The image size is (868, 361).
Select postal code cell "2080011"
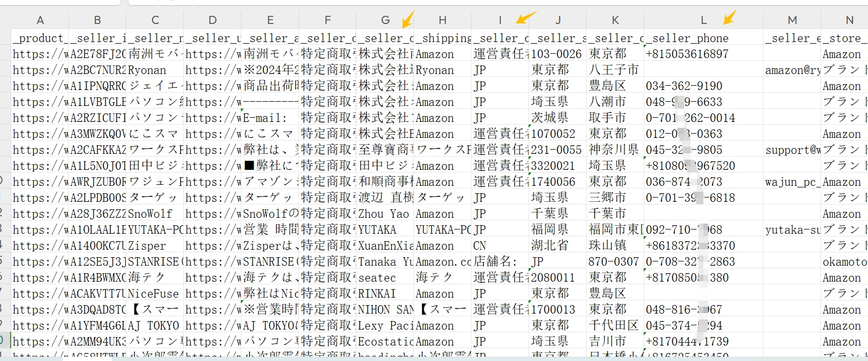pyautogui.click(x=558, y=277)
